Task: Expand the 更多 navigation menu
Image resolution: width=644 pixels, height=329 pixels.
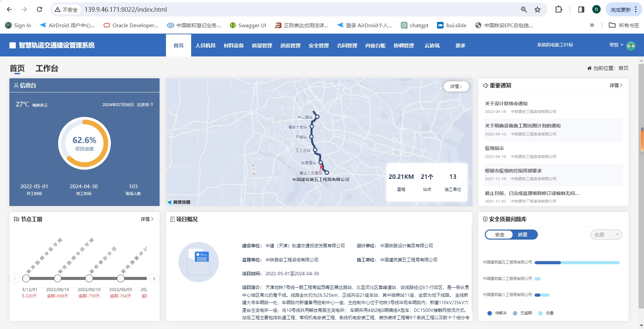Action: pos(460,45)
